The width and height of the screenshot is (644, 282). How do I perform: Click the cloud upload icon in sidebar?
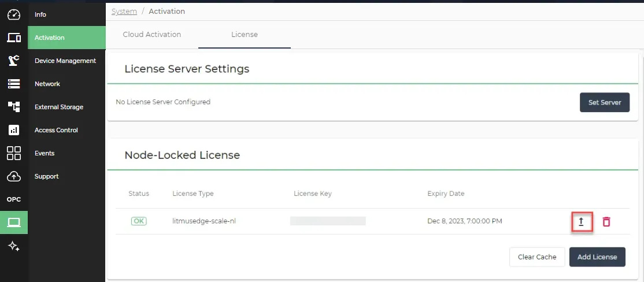(x=13, y=176)
